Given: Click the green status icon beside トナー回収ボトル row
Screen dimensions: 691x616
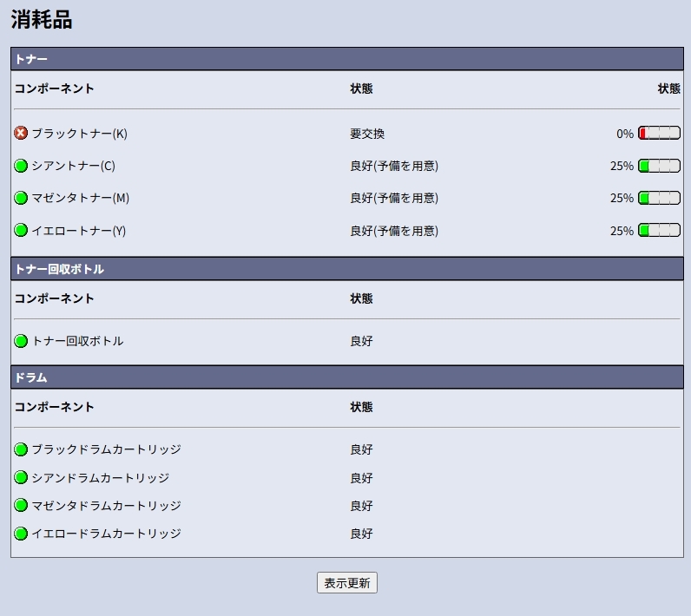Looking at the screenshot, I should (x=21, y=341).
